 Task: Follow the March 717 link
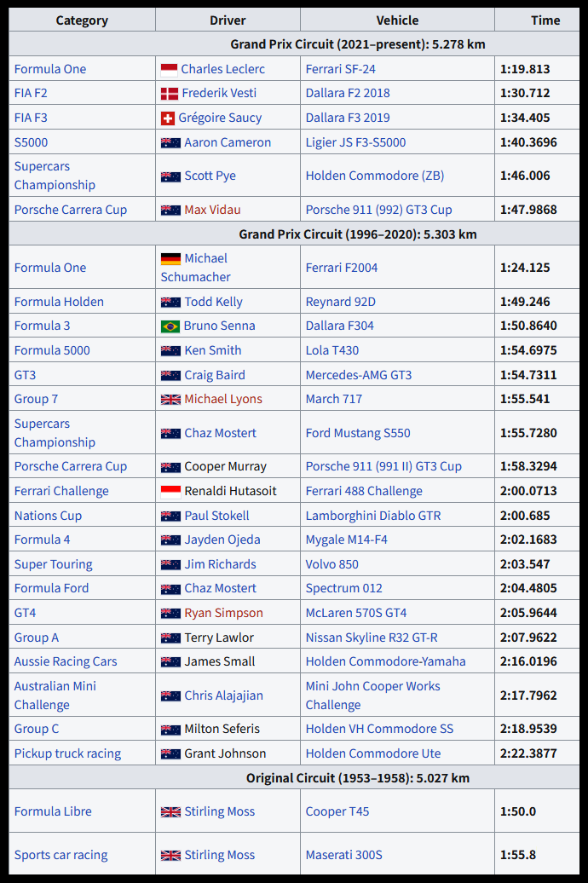click(x=333, y=399)
